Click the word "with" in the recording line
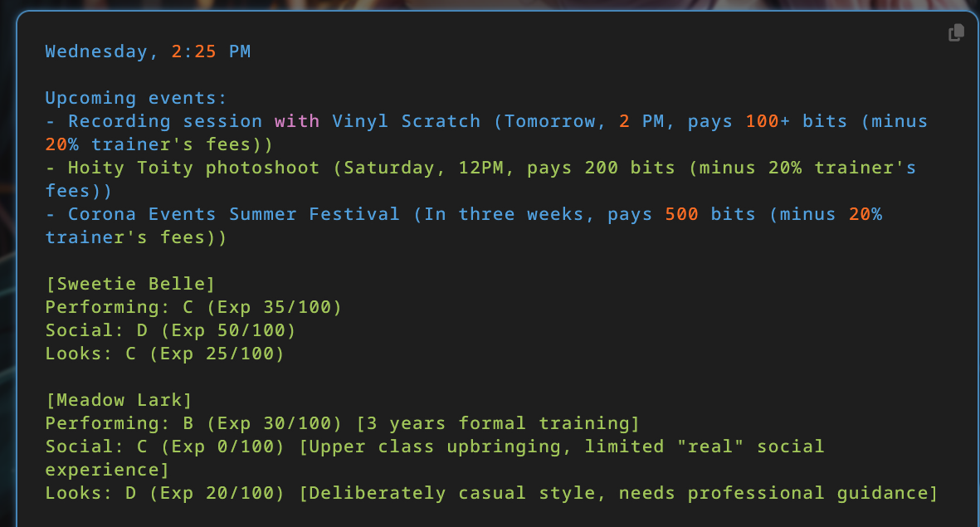 297,121
